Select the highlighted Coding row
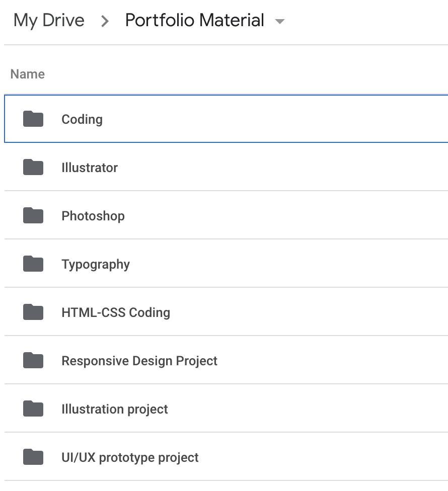 coord(82,119)
